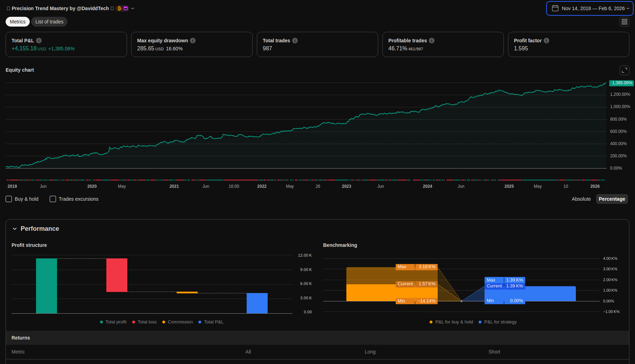Click the info icon beside Max equity drawdown

[x=193, y=41]
